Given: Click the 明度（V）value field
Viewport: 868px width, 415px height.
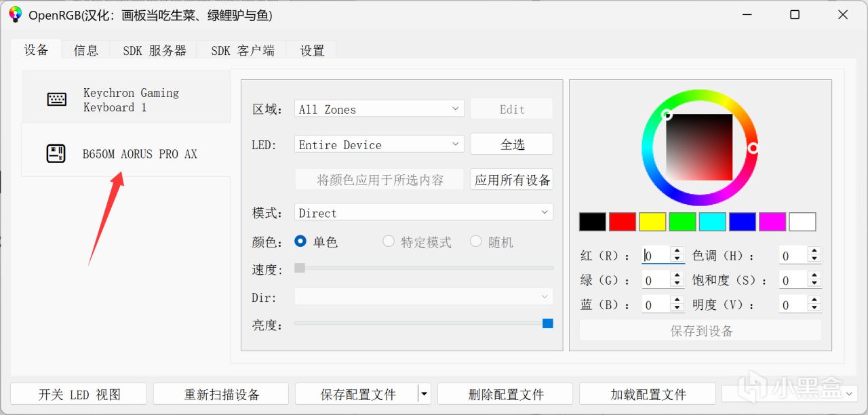Looking at the screenshot, I should [x=793, y=305].
